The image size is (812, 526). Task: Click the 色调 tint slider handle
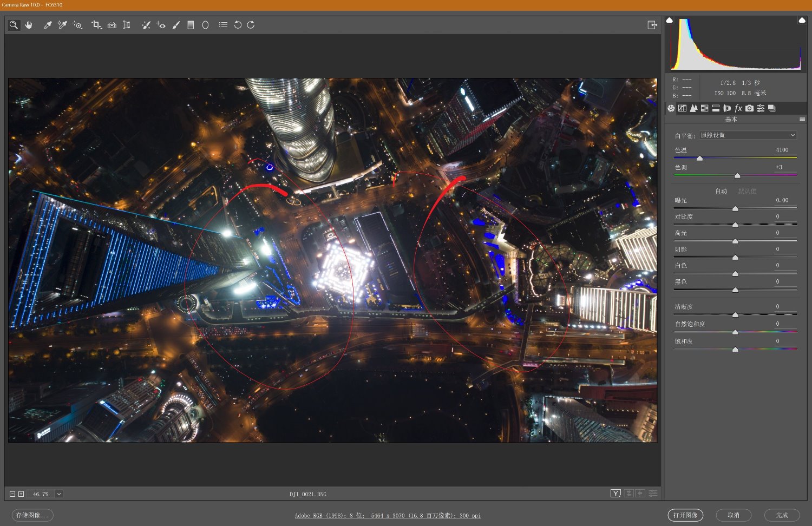point(737,176)
